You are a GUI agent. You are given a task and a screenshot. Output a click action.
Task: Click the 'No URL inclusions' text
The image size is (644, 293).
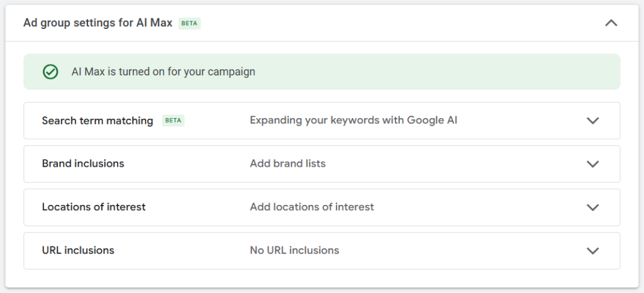(x=294, y=250)
